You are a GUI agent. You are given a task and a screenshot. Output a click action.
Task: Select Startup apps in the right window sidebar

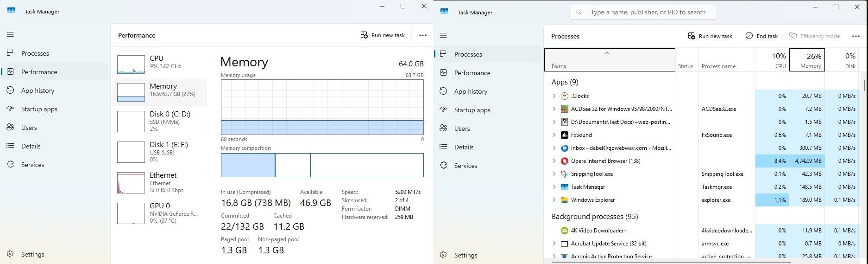click(x=472, y=110)
